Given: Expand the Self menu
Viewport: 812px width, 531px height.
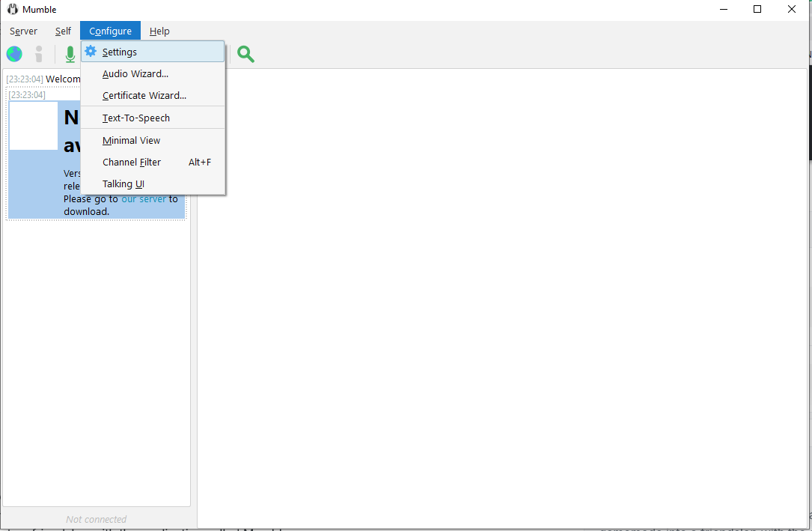Looking at the screenshot, I should click(63, 31).
